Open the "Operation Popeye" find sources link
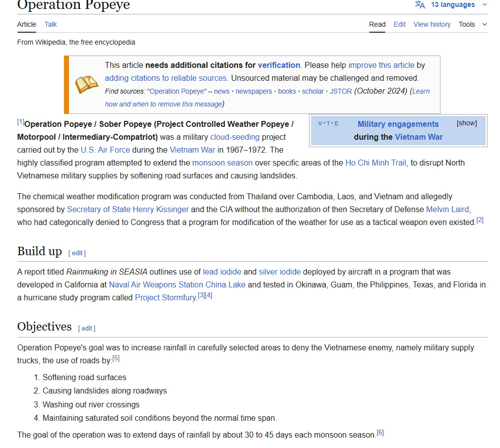 click(x=177, y=92)
